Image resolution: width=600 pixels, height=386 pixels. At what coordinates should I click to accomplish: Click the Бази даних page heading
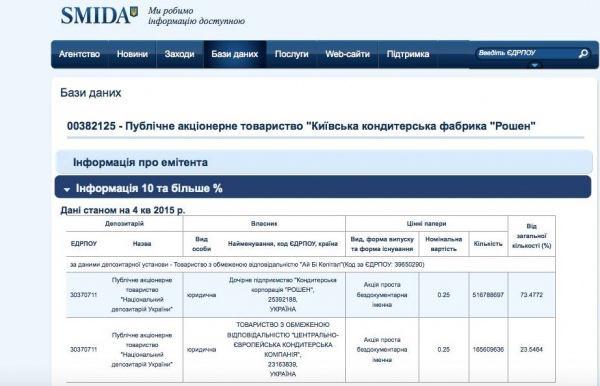tap(91, 93)
